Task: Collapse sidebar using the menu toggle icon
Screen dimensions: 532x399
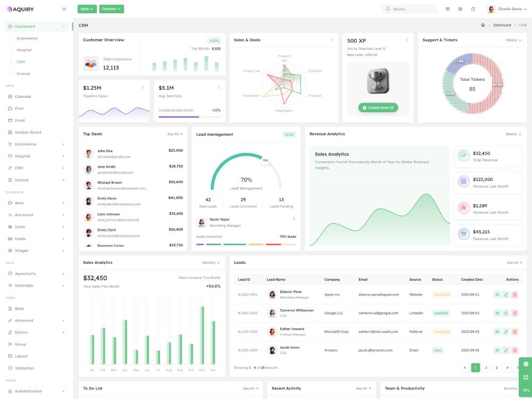Action: [64, 9]
